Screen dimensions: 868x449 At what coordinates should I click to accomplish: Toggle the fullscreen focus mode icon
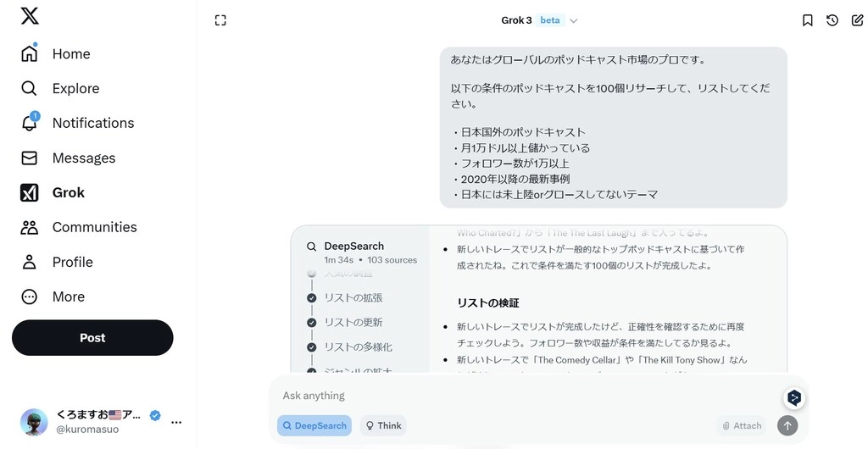(x=220, y=20)
